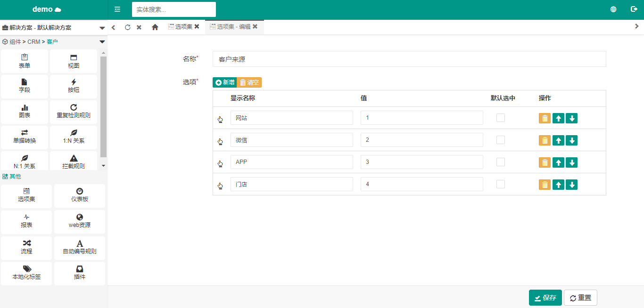Open the 1:N 关系 component
The width and height of the screenshot is (644, 308).
pos(74,137)
